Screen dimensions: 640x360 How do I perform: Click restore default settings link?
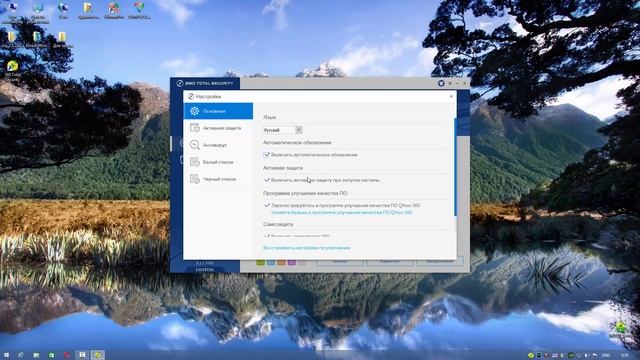click(x=307, y=248)
